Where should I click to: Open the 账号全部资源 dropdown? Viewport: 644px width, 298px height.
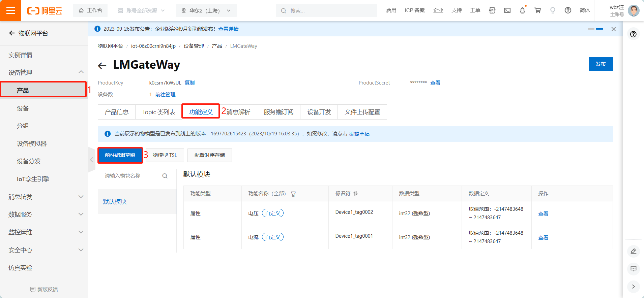point(142,10)
